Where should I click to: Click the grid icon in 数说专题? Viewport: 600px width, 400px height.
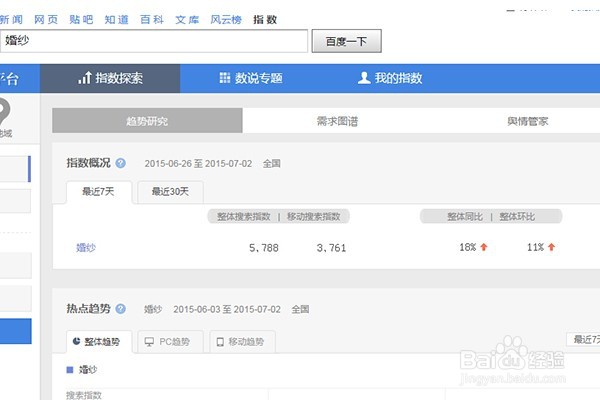click(x=225, y=78)
